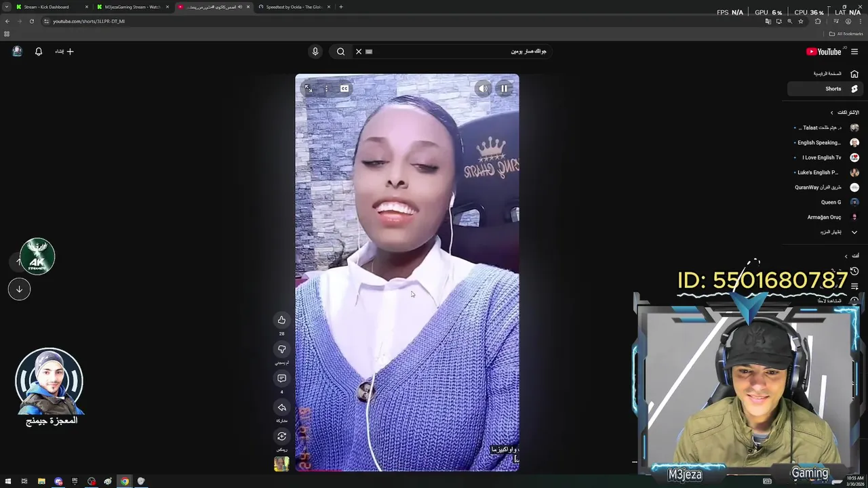The image size is (868, 488).
Task: Open the Chrome profile avatar
Action: click(x=848, y=21)
